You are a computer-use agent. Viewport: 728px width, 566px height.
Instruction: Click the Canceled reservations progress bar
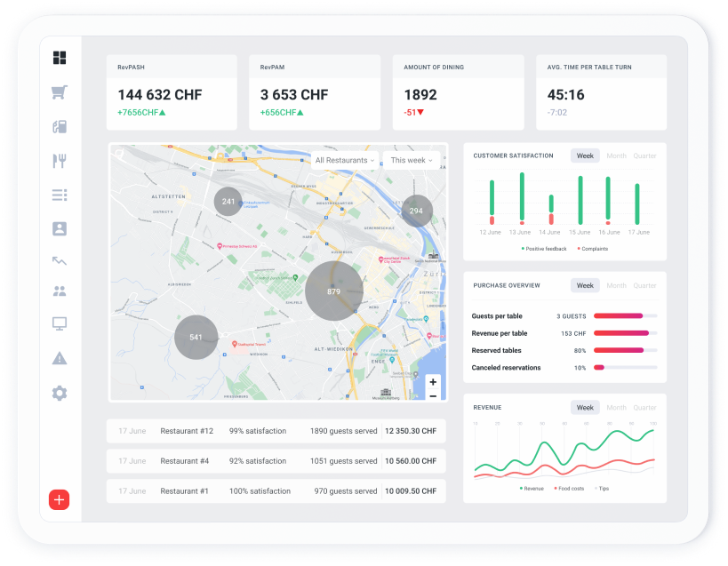point(626,368)
